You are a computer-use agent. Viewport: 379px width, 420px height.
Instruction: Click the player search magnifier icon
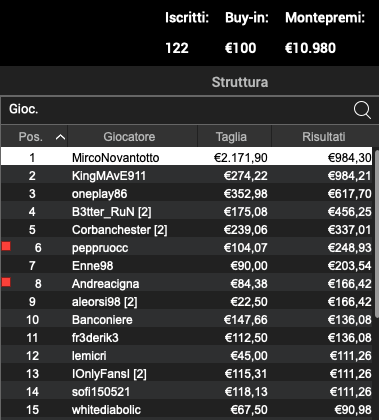point(362,110)
